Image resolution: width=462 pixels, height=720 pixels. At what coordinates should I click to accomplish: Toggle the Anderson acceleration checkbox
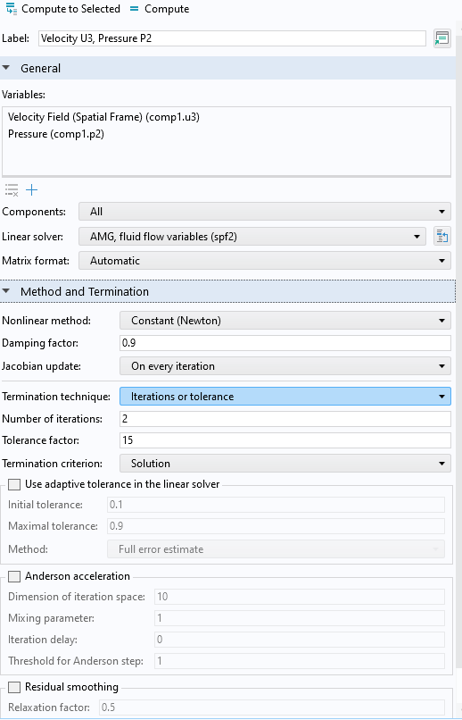15,576
